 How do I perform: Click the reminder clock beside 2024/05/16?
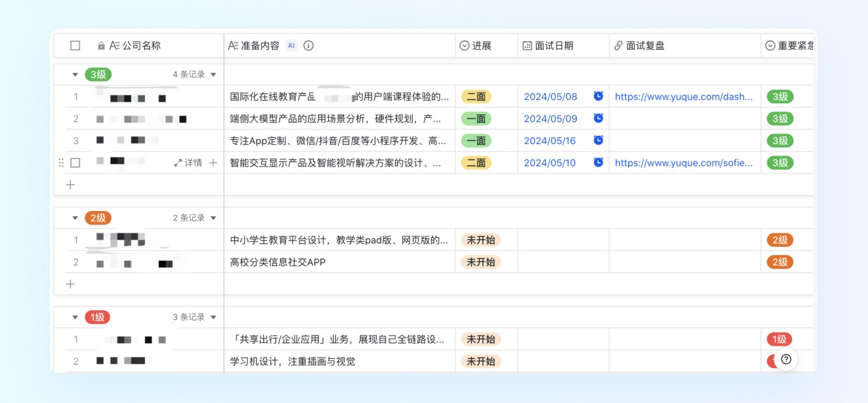[x=598, y=141]
